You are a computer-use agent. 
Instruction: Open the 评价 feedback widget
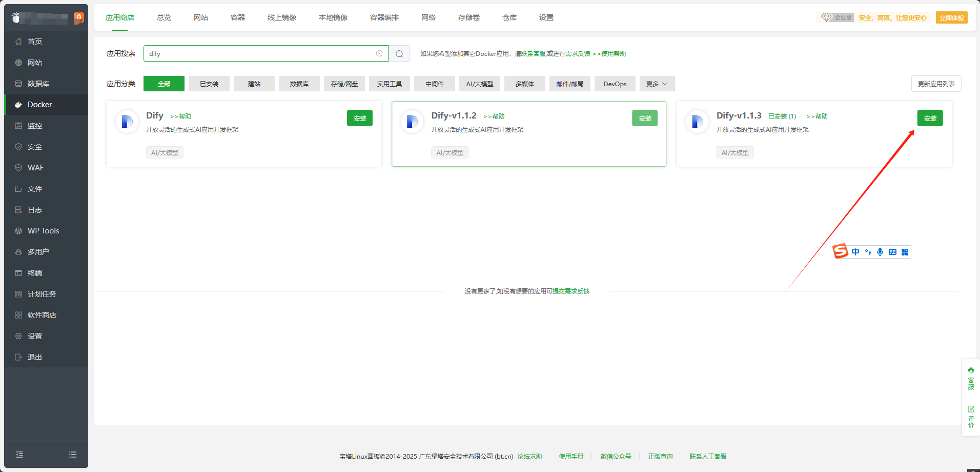click(x=971, y=417)
